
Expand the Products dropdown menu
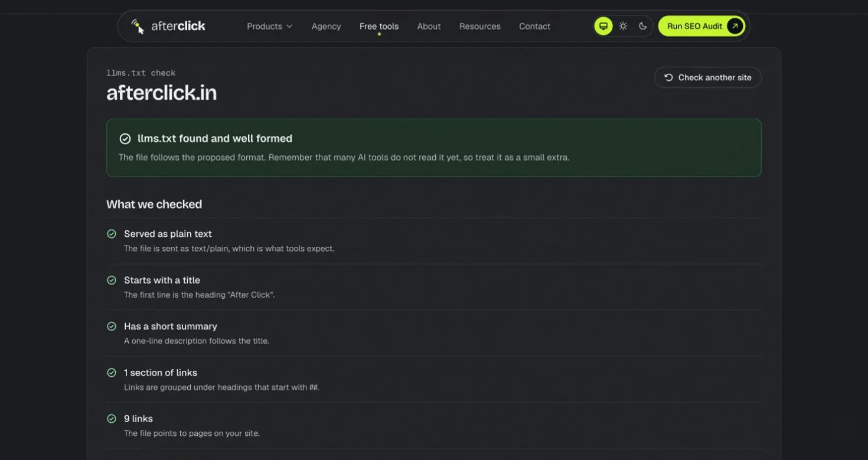click(269, 26)
